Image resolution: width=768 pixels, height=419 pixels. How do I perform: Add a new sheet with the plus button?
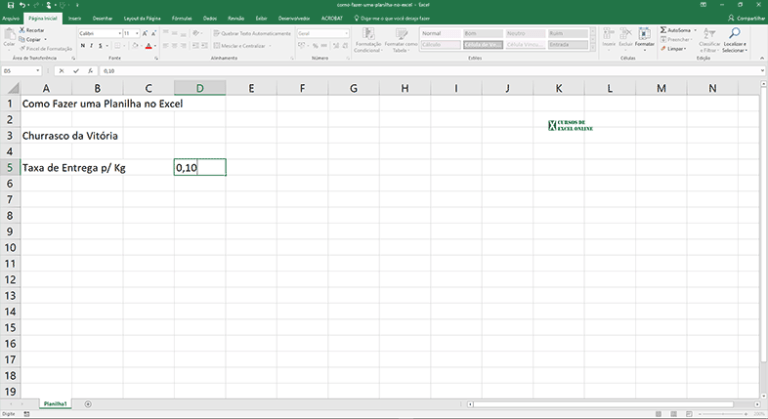pyautogui.click(x=88, y=404)
